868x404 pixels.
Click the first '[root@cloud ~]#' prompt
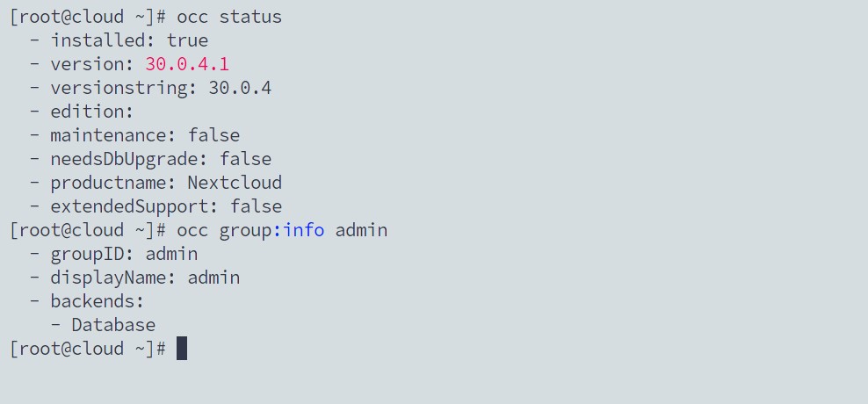point(88,17)
